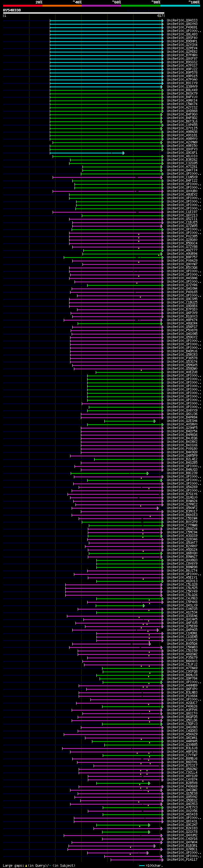The height and width of the screenshot is (868, 203).
Task: Select the UniRef100_C5WX74 hit label
Action: tap(182, 104)
